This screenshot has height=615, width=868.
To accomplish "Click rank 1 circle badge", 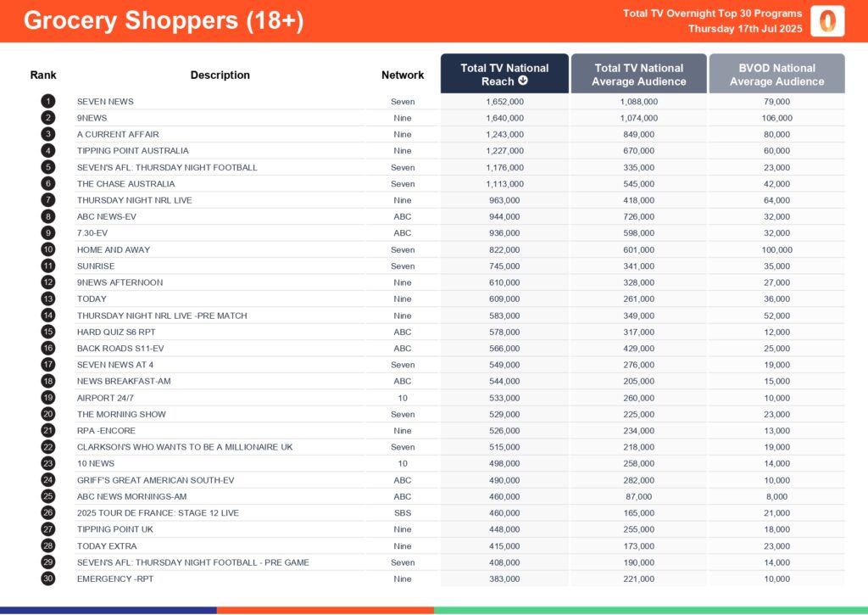I will (47, 102).
